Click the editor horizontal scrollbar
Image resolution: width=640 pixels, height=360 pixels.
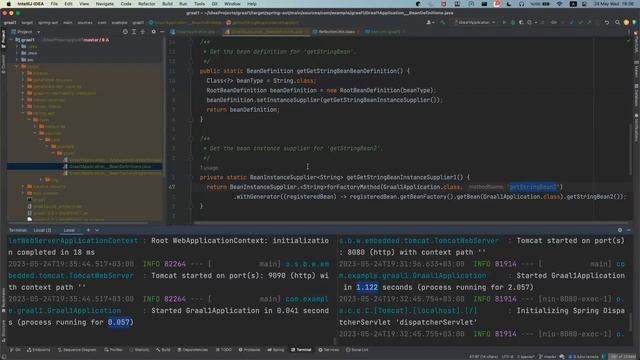(x=410, y=223)
